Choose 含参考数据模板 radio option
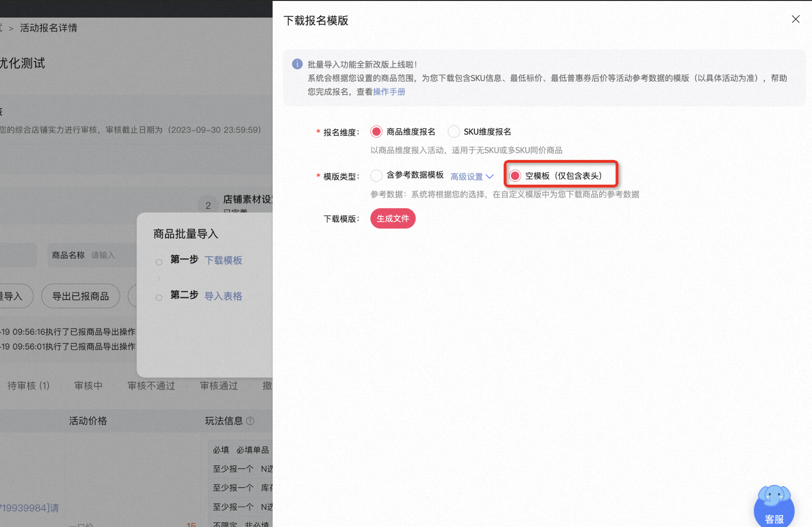The width and height of the screenshot is (812, 527). pyautogui.click(x=377, y=176)
